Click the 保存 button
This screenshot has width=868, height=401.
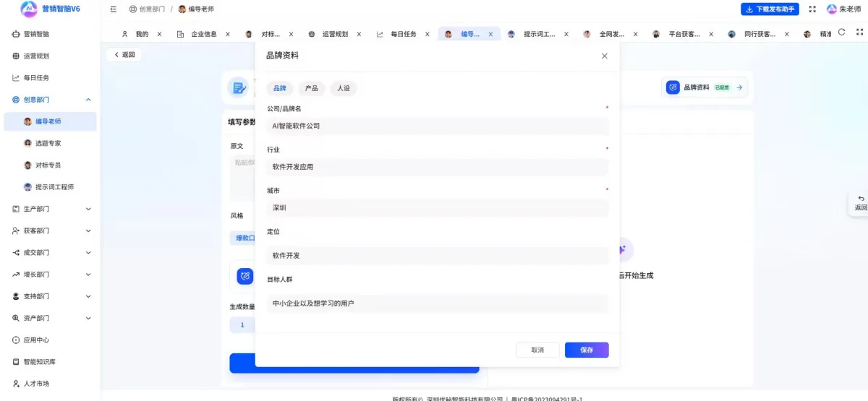tap(587, 350)
